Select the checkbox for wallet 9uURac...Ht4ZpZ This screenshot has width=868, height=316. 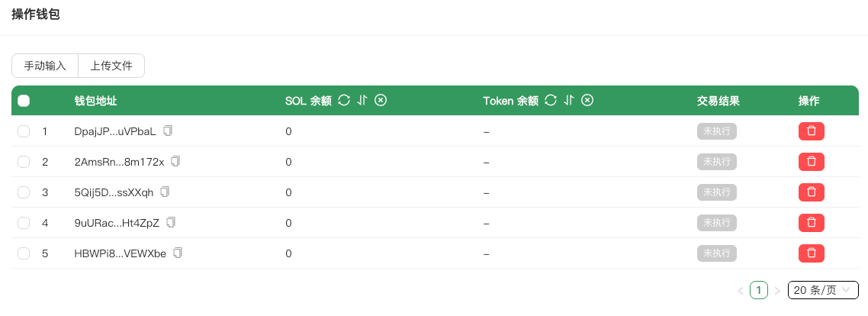tap(24, 223)
